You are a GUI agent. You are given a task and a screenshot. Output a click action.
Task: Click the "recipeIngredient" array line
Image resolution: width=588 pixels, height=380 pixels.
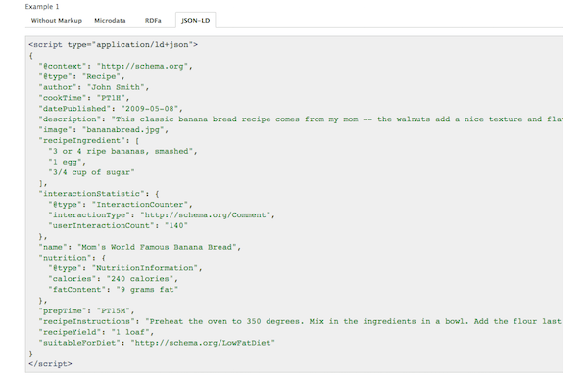[89, 140]
